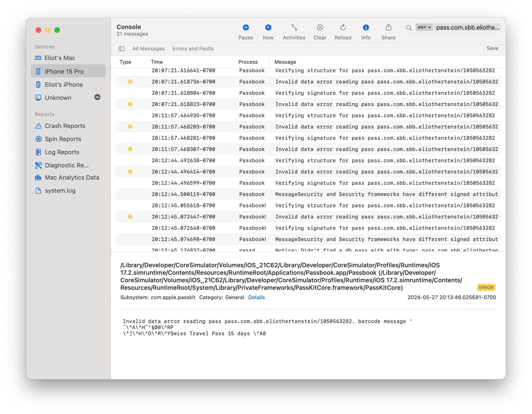Click error dot for 20:07:21.618823 row
Viewport: 532px width, 414px height.
click(130, 104)
